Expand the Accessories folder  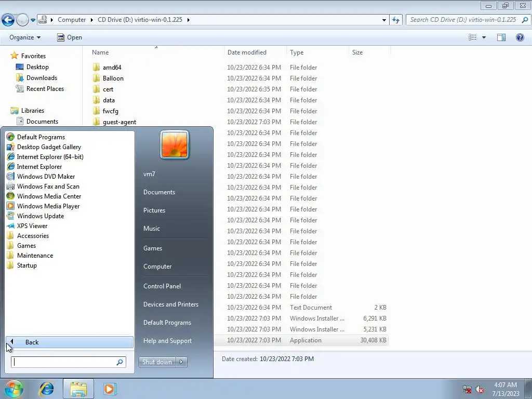(33, 236)
